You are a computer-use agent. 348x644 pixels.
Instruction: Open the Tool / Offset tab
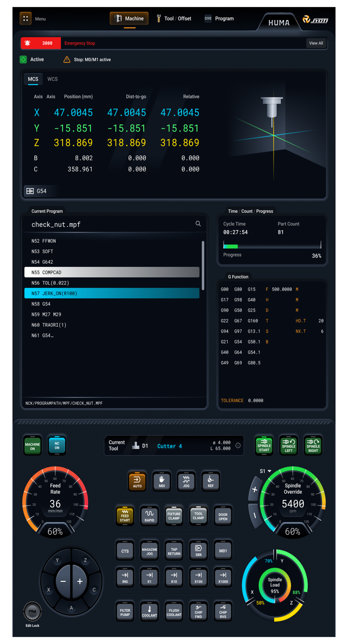click(174, 19)
